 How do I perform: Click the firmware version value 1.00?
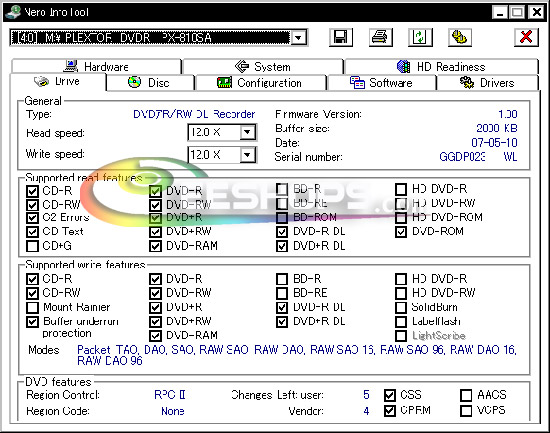tap(508, 114)
